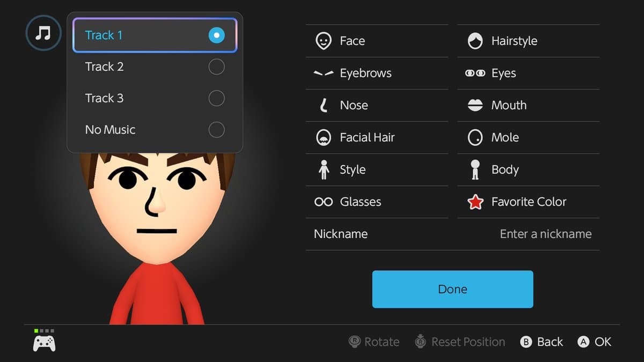The image size is (644, 362).
Task: Click the Mii's red shirt body
Action: (x=157, y=294)
